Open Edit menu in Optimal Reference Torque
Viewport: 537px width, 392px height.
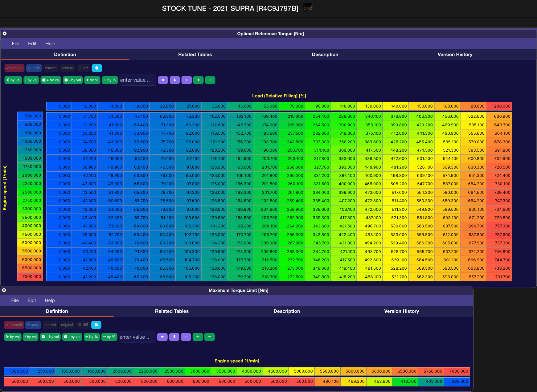32,44
